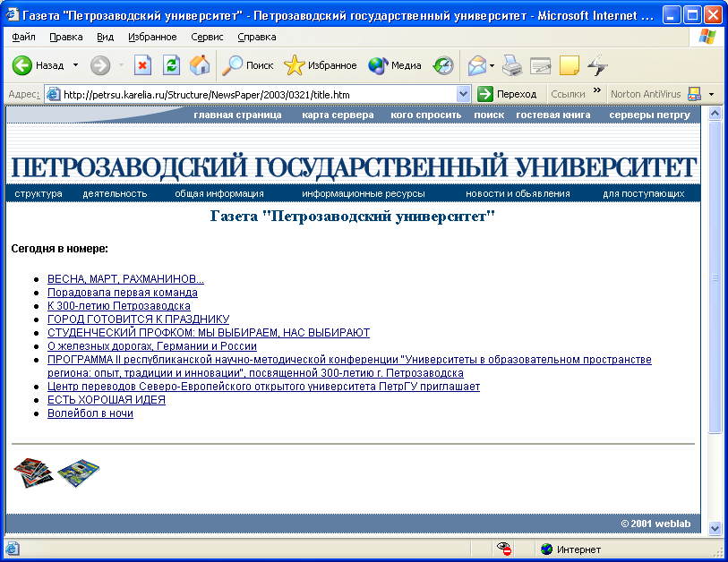Screen dimensions: 728x562
Task: Stop page loading with red X icon
Action: point(142,65)
